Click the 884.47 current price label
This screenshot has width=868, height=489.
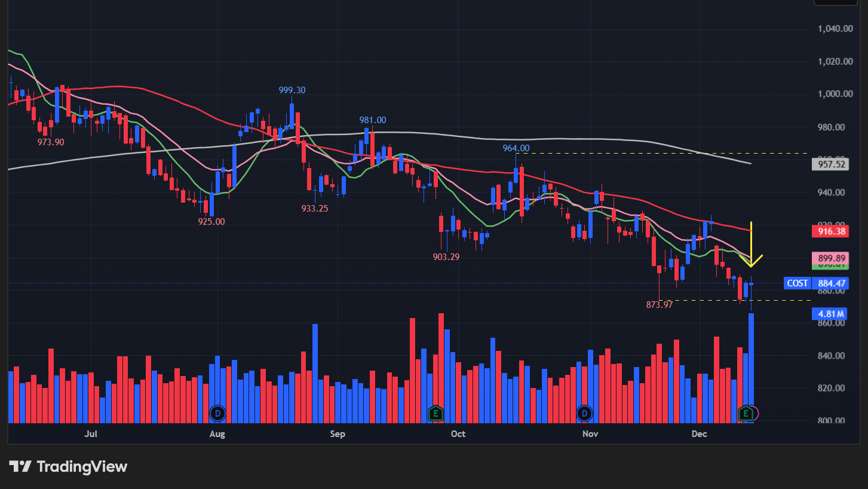point(830,283)
